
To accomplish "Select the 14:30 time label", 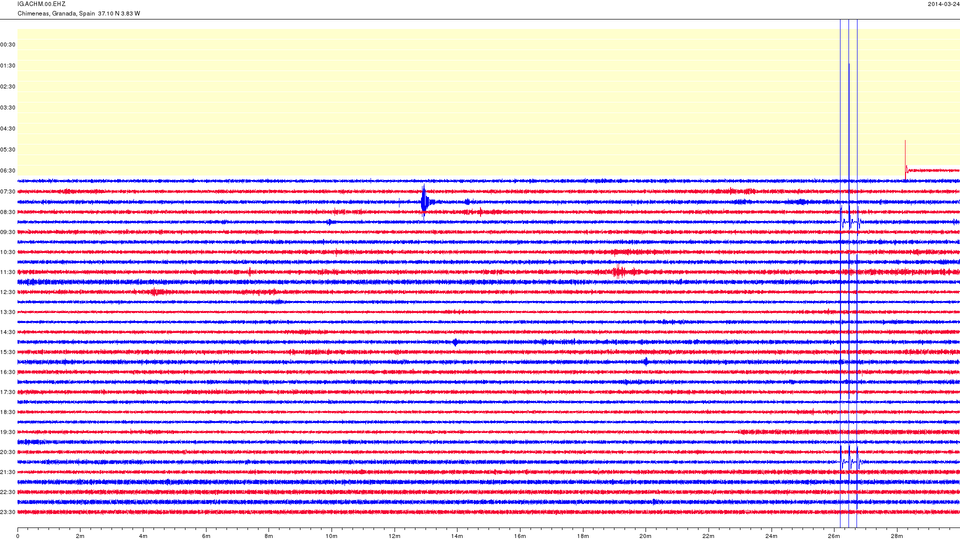I will 8,332.
